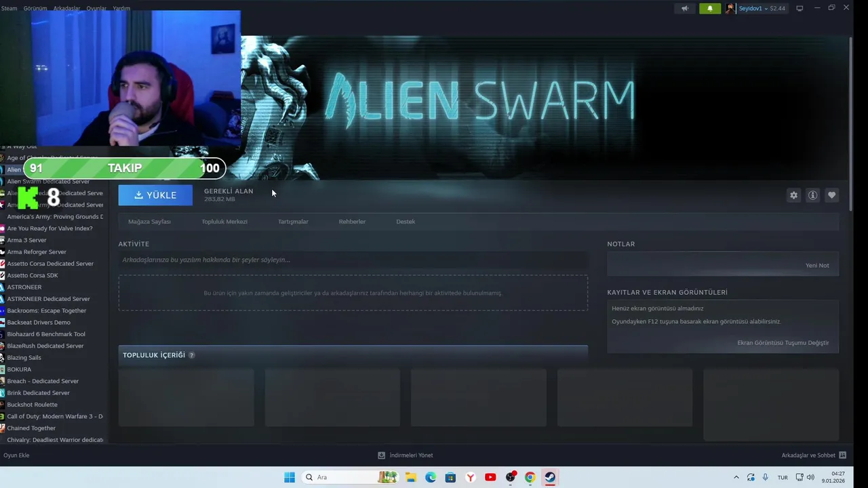Screen dimensions: 868x488
Task: Click the Yeni Not button
Action: pos(817,265)
